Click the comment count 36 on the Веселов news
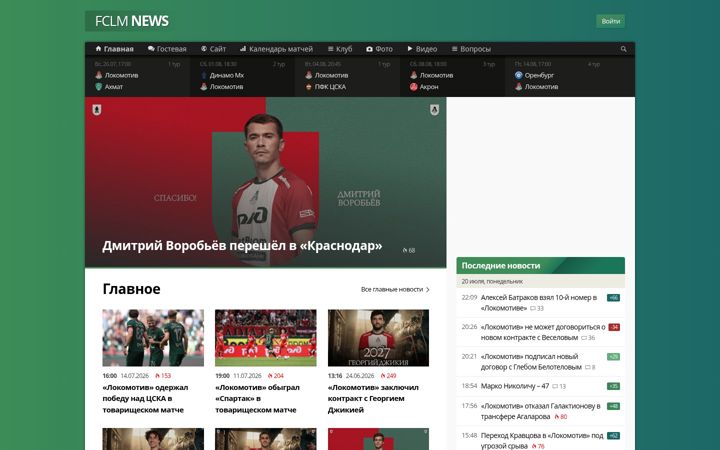The height and width of the screenshot is (450, 720). [x=588, y=338]
